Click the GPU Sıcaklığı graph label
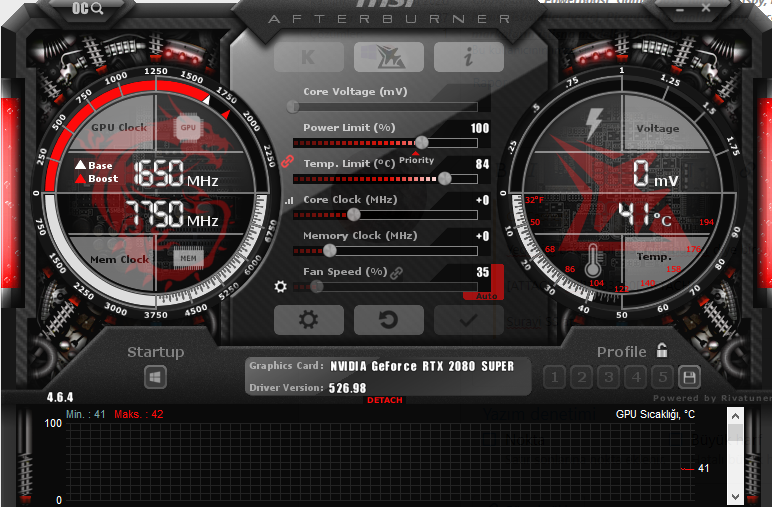The image size is (772, 507). (x=655, y=414)
